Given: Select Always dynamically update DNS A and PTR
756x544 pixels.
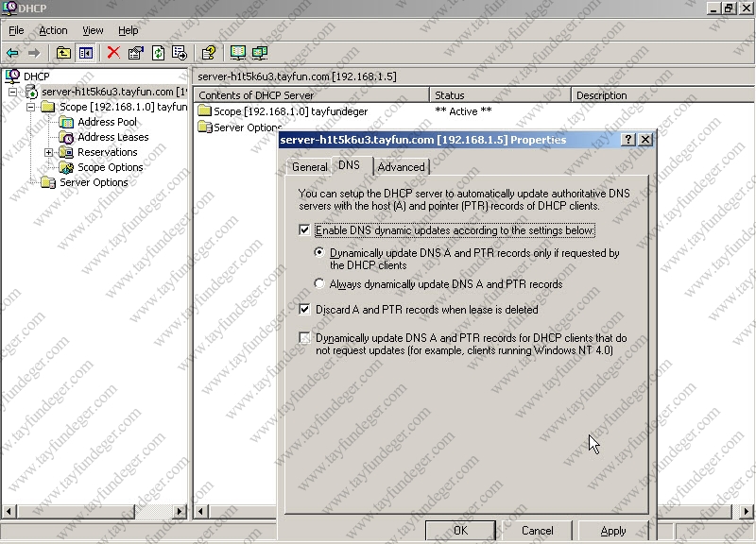Looking at the screenshot, I should click(319, 283).
